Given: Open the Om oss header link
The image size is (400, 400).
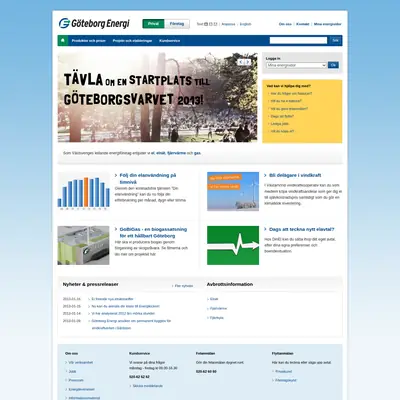Looking at the screenshot, I should click(285, 24).
